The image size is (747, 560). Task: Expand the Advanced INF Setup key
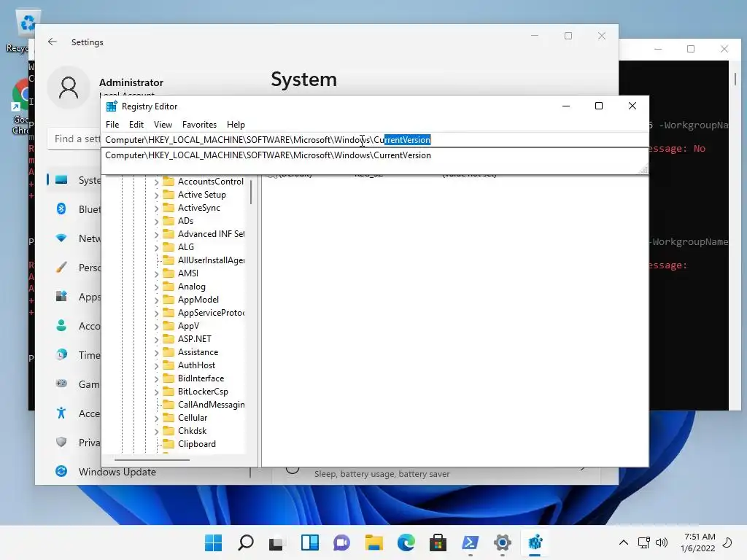point(156,234)
